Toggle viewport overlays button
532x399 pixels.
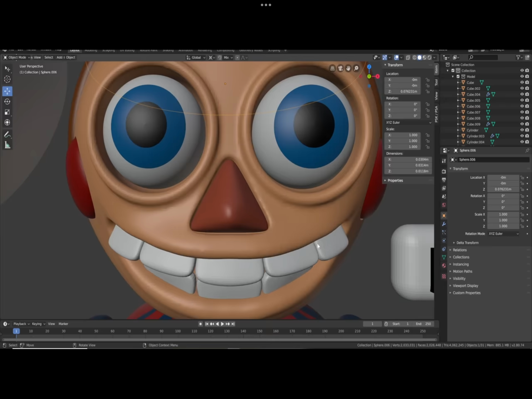396,57
